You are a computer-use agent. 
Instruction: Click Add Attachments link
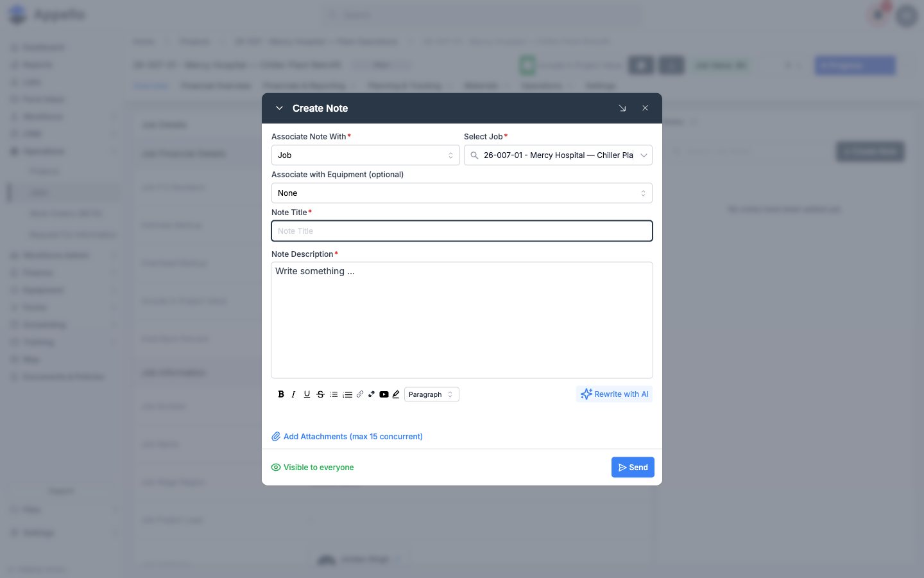pos(347,437)
